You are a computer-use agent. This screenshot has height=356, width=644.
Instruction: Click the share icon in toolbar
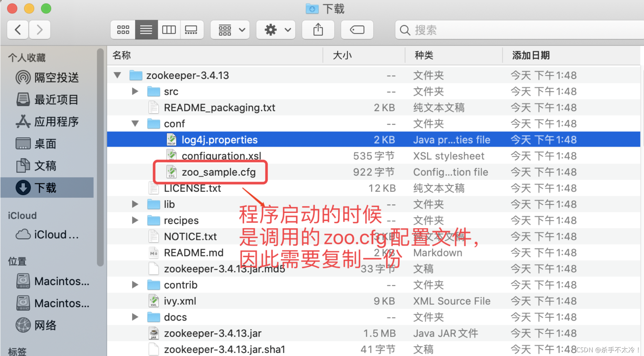[318, 30]
